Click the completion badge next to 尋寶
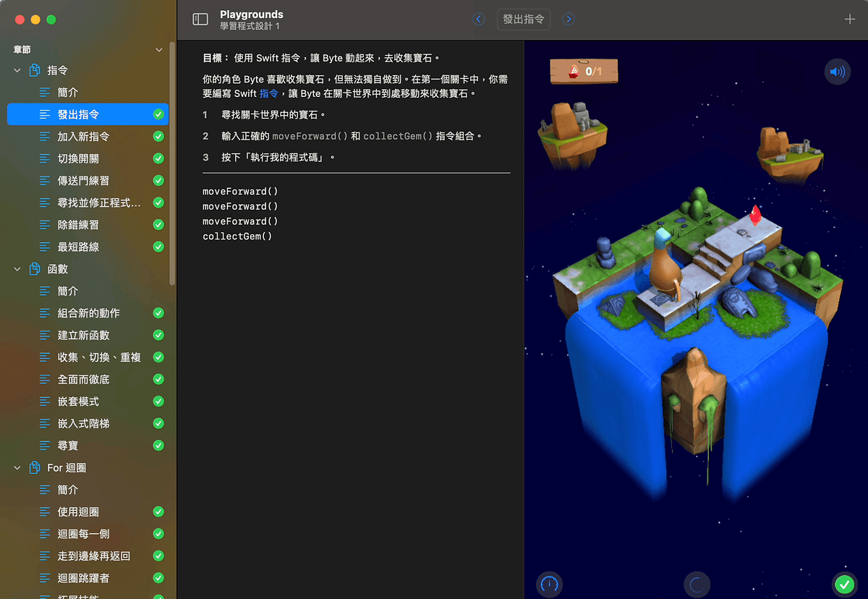Screen dimensions: 868x599 (x=159, y=445)
